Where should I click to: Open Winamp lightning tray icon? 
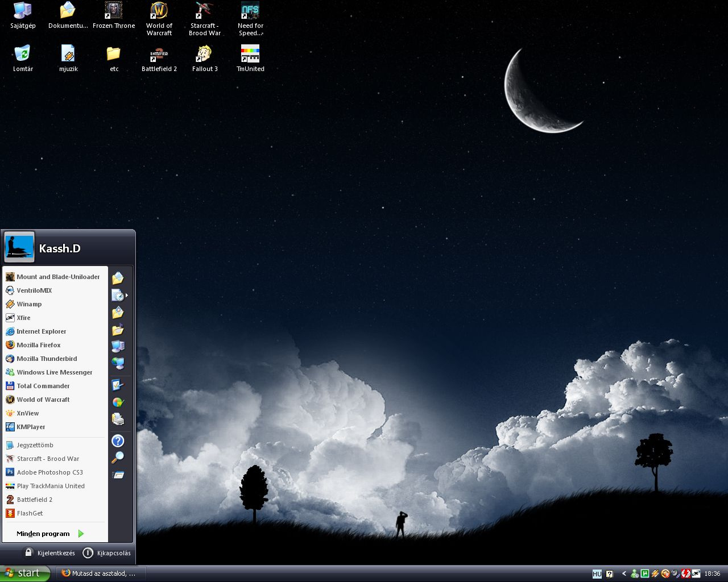point(655,574)
